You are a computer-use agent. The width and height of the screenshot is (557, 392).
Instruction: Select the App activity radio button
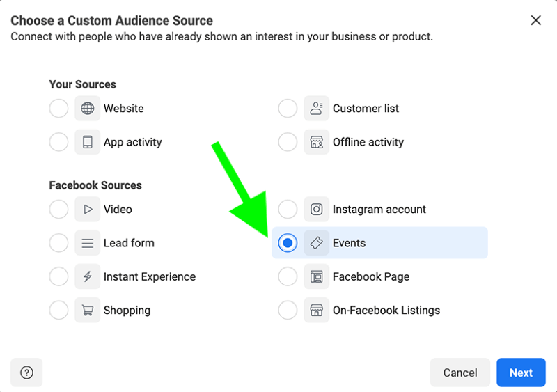click(58, 142)
